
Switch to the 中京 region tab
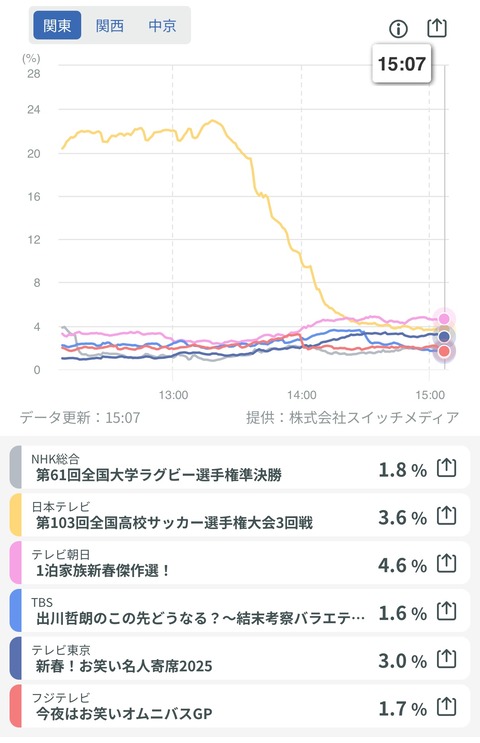tap(162, 25)
